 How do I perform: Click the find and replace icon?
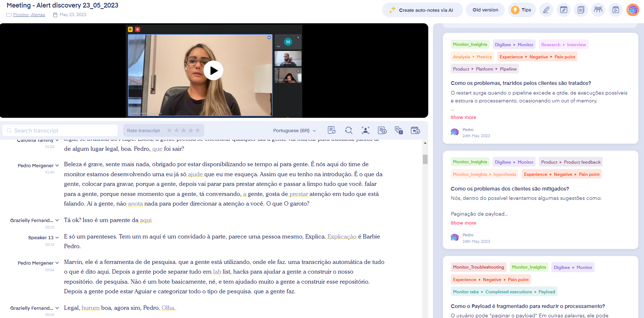[x=349, y=130]
